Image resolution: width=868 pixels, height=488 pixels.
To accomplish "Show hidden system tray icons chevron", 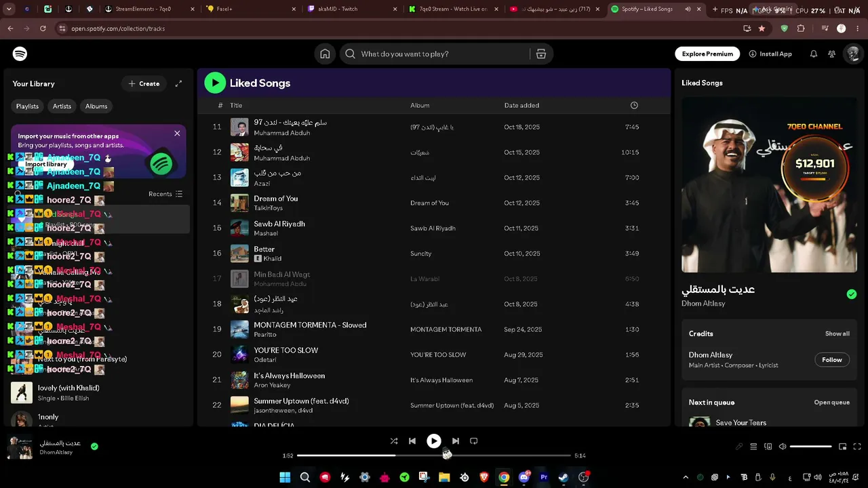I will coord(686,477).
